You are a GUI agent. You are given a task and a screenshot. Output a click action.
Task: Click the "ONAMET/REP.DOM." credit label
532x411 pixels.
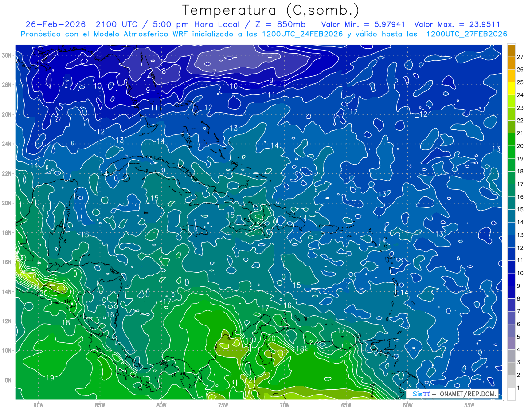tap(467, 394)
